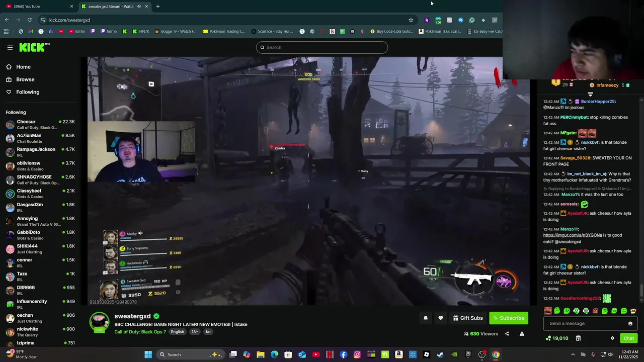The image size is (644, 362).
Task: Reload the page in the browser
Action: coord(30,20)
